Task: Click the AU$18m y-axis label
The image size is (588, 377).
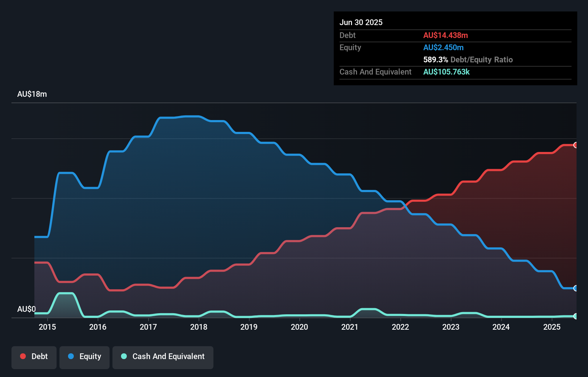Action: pos(32,94)
